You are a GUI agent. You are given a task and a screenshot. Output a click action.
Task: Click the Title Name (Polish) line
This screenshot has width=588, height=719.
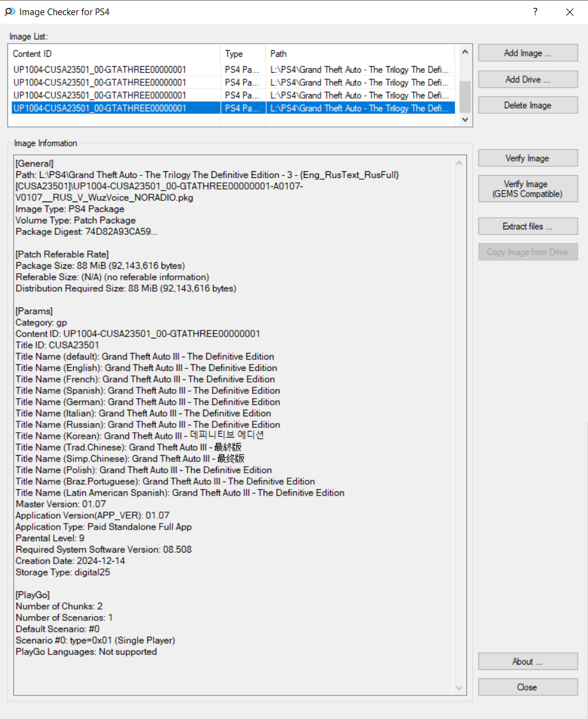[144, 470]
